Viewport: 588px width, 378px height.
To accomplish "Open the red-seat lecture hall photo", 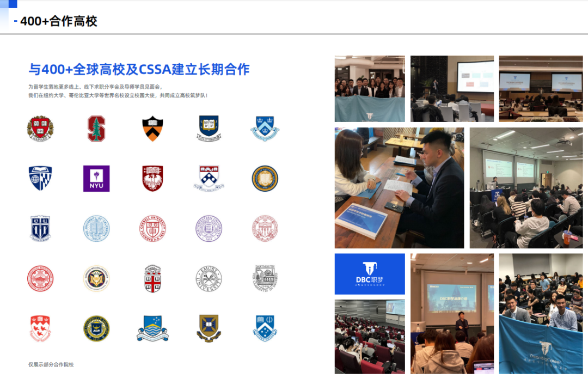I will click(370, 337).
